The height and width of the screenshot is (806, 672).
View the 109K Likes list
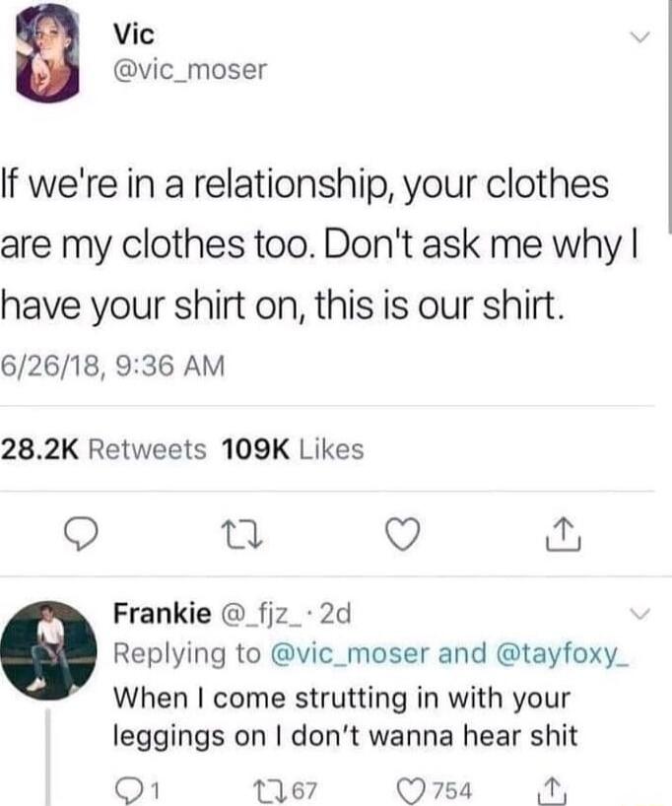click(x=293, y=449)
